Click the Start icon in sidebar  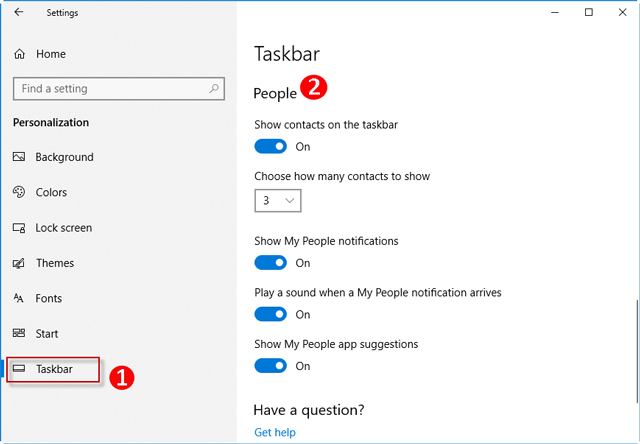pos(19,334)
